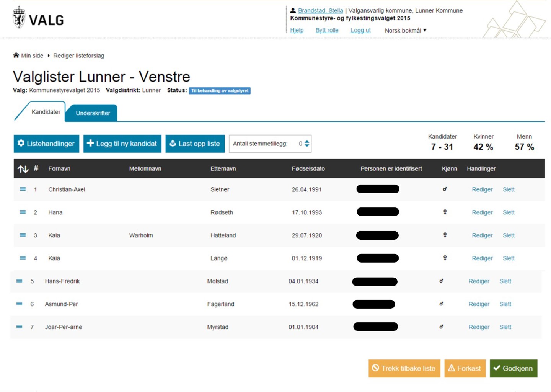Click the user icon beside Brandstad, Stella

point(293,11)
